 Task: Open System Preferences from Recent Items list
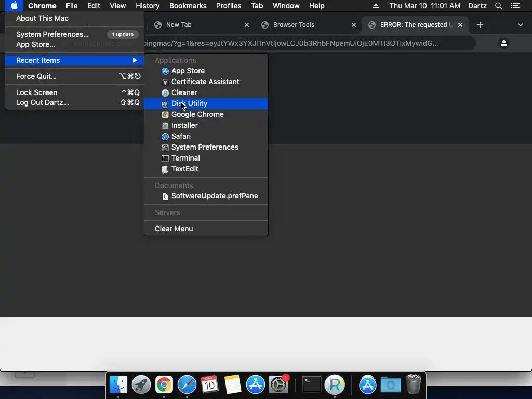206,147
